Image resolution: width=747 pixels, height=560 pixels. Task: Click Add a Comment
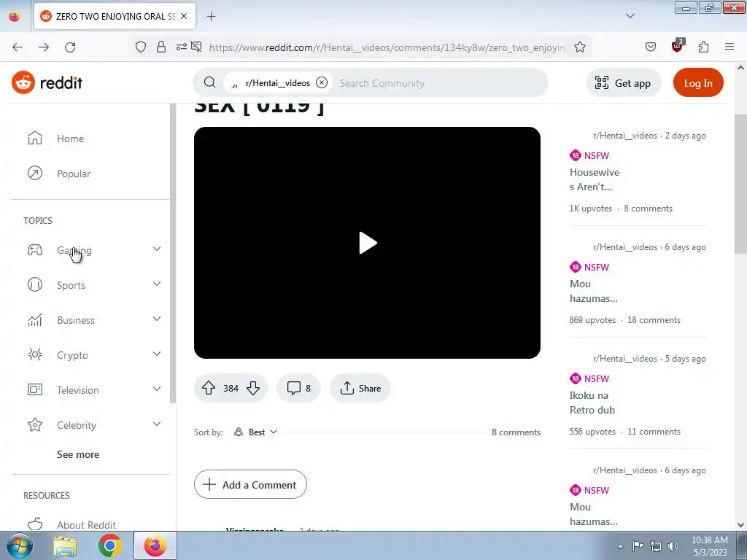(250, 485)
